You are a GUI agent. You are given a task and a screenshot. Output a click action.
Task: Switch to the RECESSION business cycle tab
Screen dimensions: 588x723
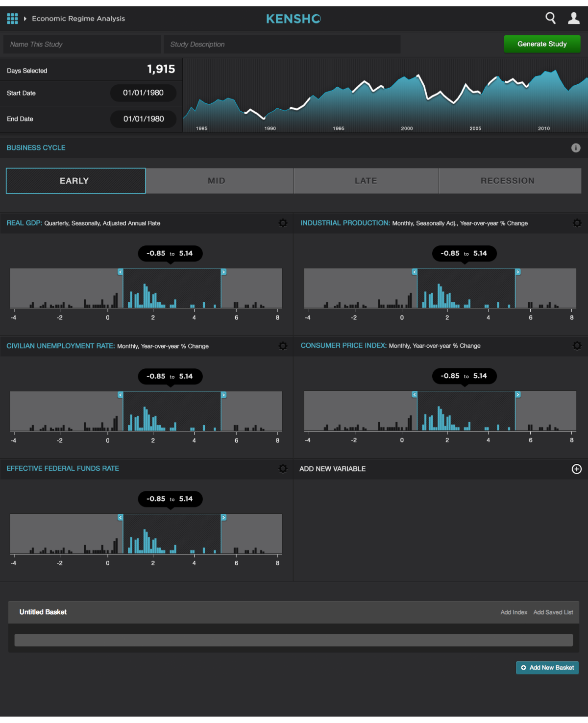click(510, 181)
